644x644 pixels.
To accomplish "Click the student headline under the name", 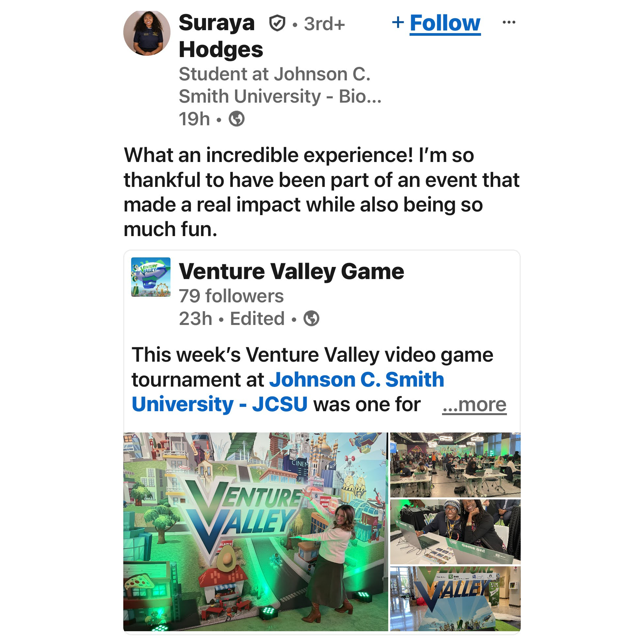I will pyautogui.click(x=280, y=85).
